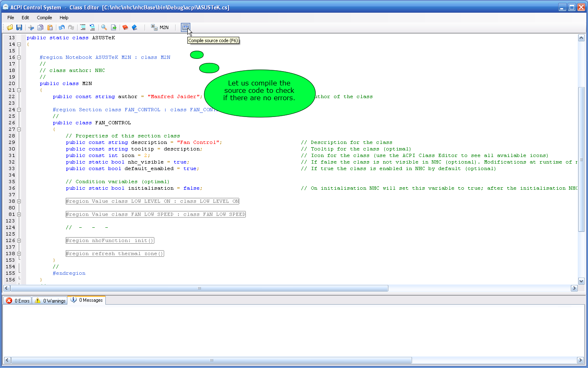Screen dimensions: 588x368
Task: Click the M2N class toolbar button
Action: (x=160, y=27)
